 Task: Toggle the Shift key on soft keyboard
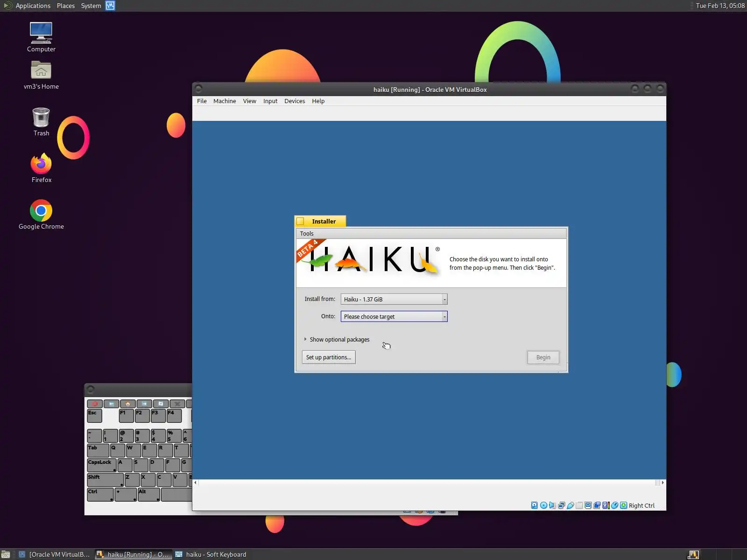click(x=105, y=479)
